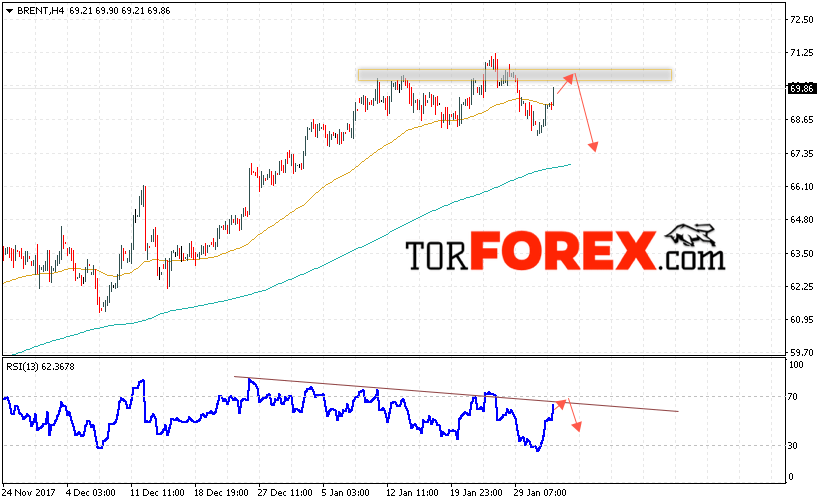Click the red upward arrow near resistance zone
Screen dimensions: 825x504
click(566, 84)
